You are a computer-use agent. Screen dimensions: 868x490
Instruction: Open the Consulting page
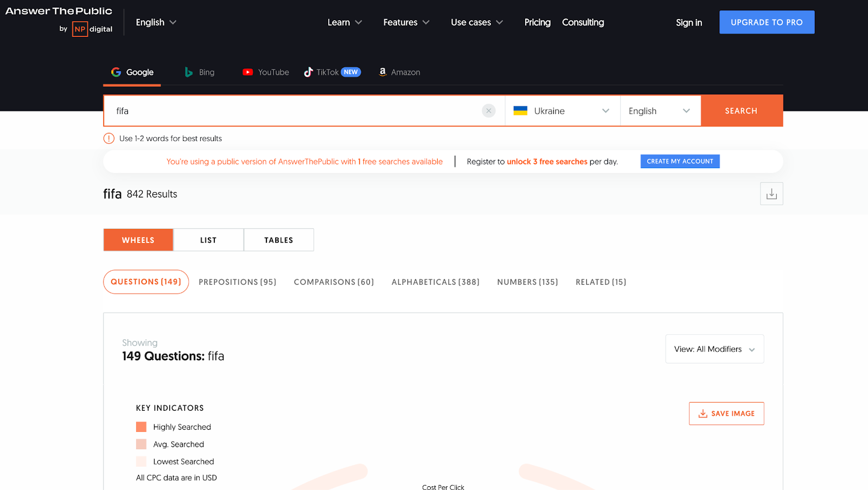tap(583, 22)
